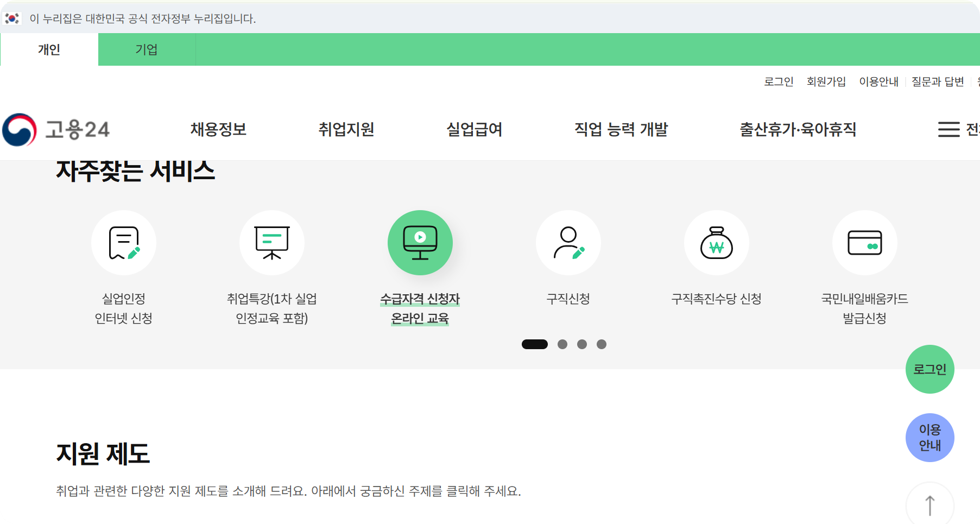The width and height of the screenshot is (980, 524).
Task: Open 회원가입 registration page
Action: [826, 81]
